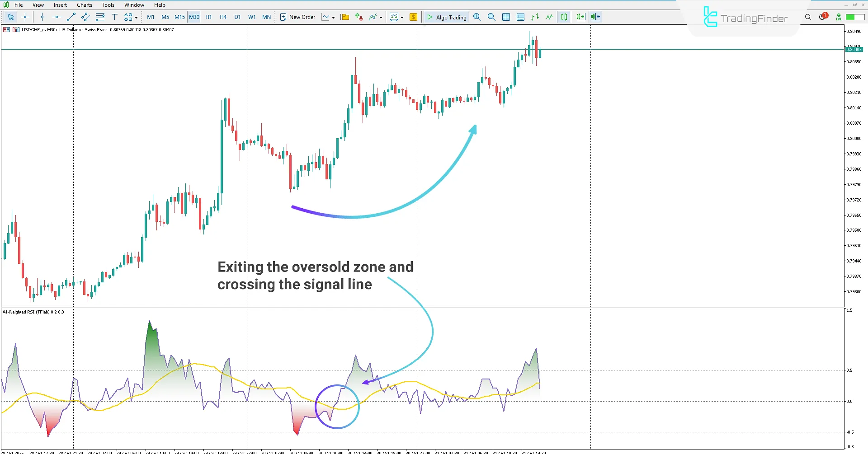Image resolution: width=868 pixels, height=454 pixels.
Task: Zoom in on the chart
Action: click(477, 17)
